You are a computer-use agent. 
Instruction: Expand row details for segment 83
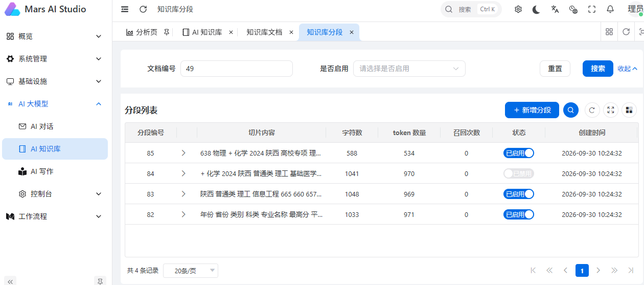click(183, 194)
